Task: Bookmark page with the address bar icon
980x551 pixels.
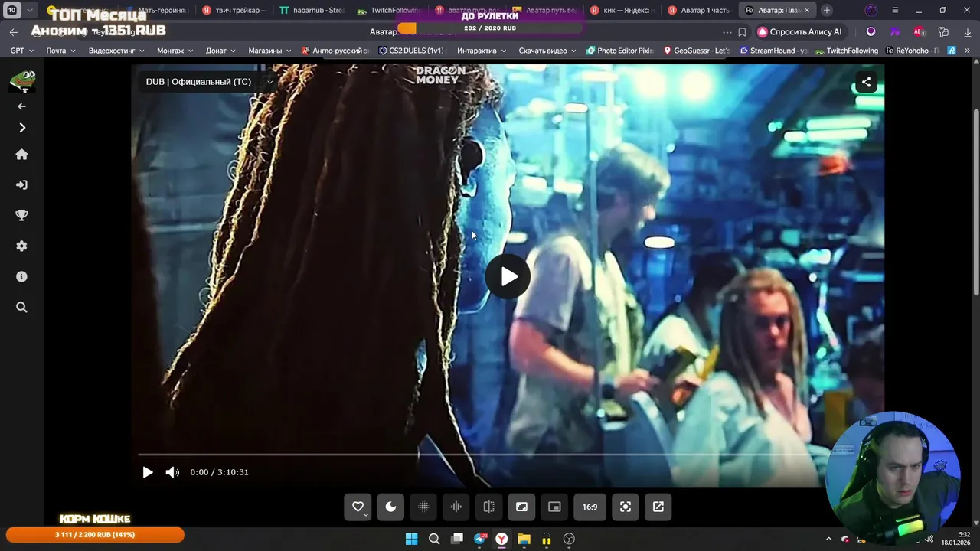Action: (x=742, y=32)
